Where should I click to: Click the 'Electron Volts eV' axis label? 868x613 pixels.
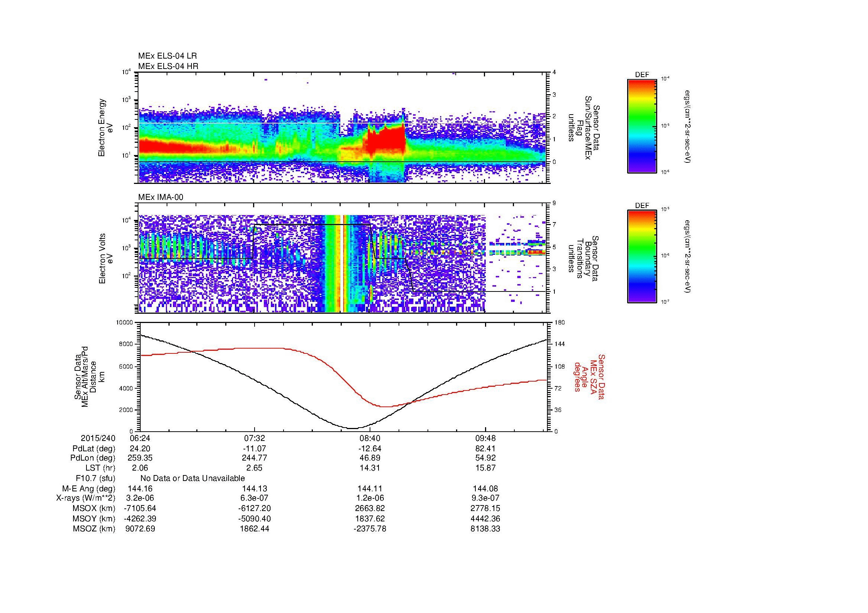106,258
